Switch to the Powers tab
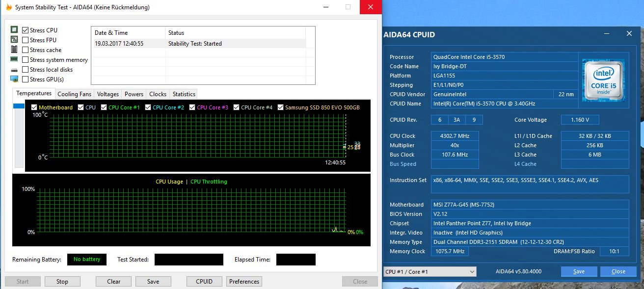Viewport: 644px width, 289px height. [x=134, y=94]
